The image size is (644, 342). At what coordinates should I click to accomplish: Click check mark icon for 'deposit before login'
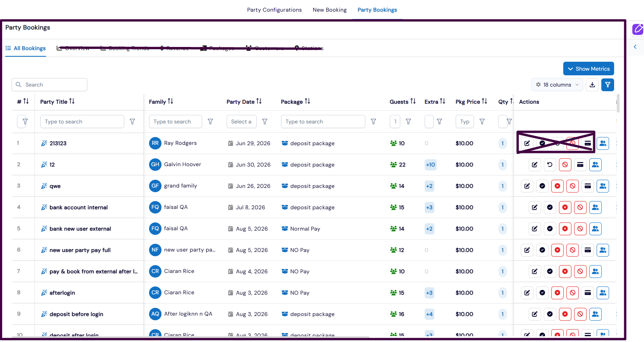[x=550, y=314]
